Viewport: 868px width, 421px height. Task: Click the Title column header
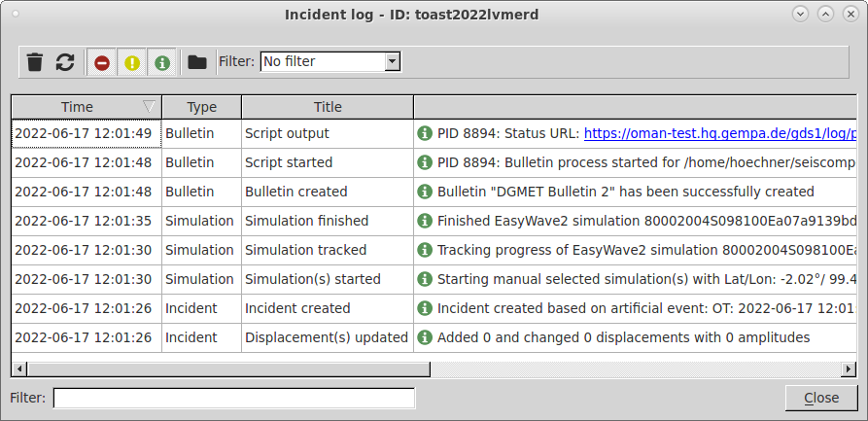click(328, 107)
